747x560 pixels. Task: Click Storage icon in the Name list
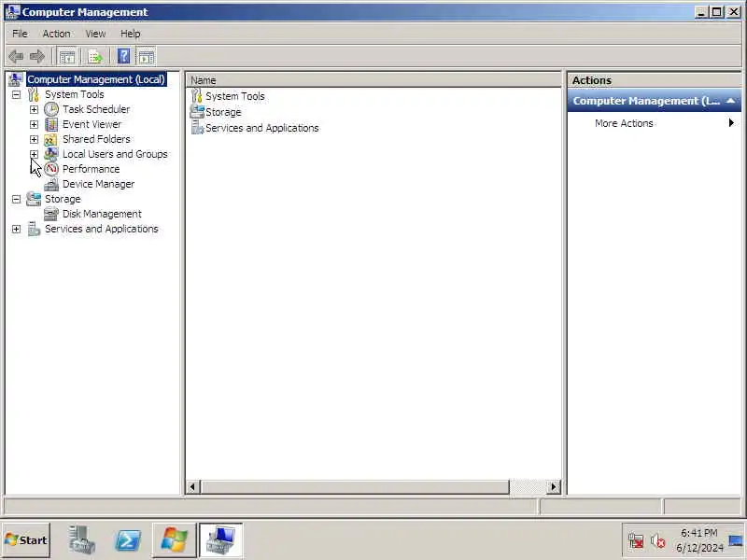[x=197, y=111]
